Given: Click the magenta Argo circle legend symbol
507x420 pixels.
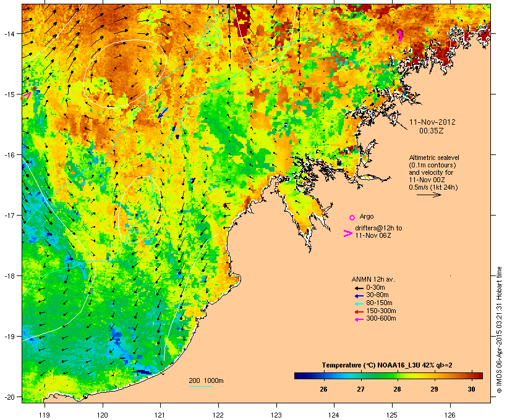Looking at the screenshot, I should pyautogui.click(x=352, y=217).
